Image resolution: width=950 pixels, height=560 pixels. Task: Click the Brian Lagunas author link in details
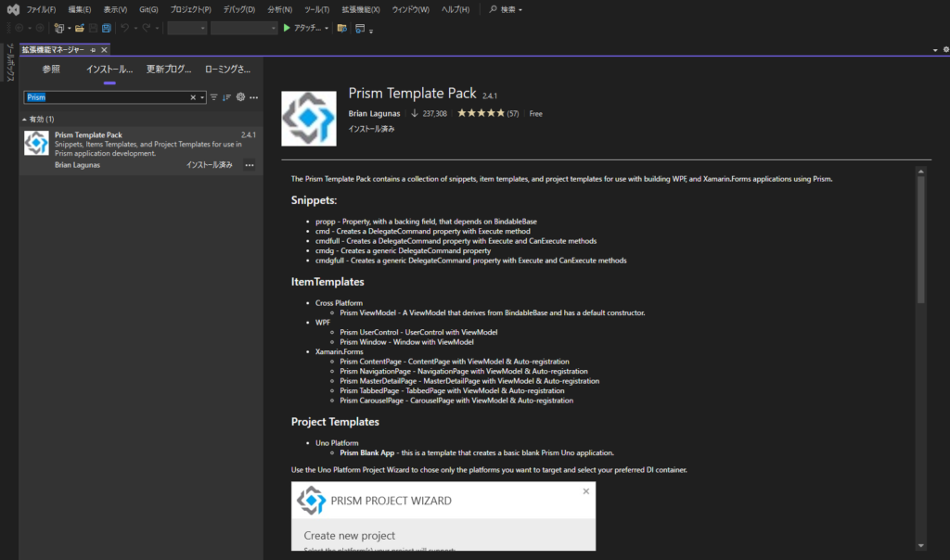pos(374,114)
